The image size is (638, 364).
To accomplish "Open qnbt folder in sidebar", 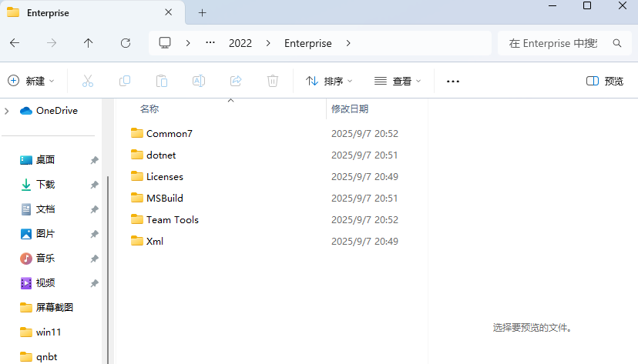I will [39, 356].
